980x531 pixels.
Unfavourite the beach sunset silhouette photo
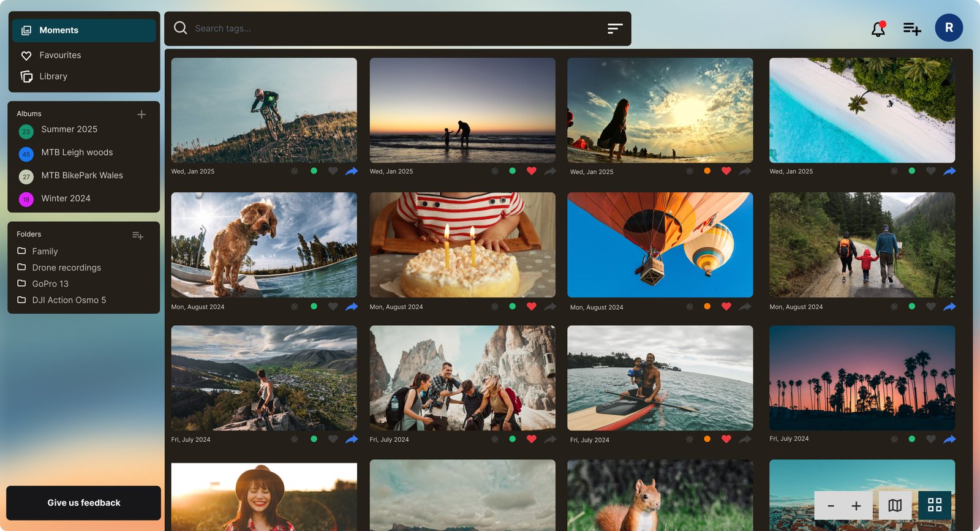(532, 171)
